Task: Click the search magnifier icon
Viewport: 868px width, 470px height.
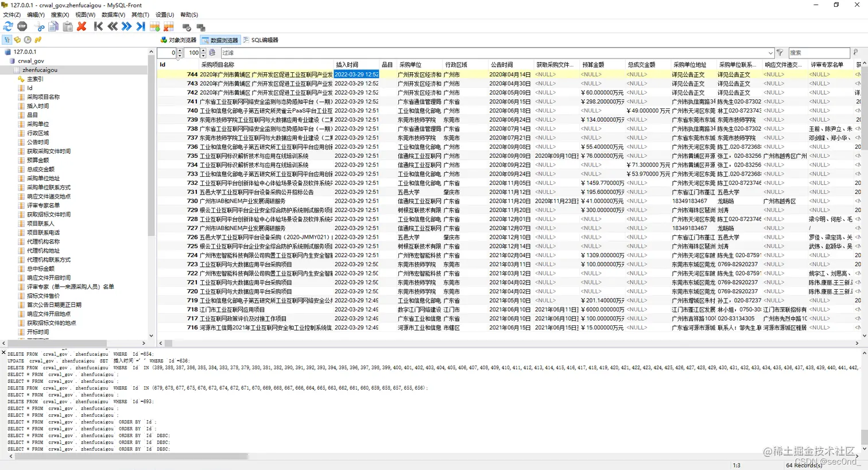Action: click(x=855, y=52)
